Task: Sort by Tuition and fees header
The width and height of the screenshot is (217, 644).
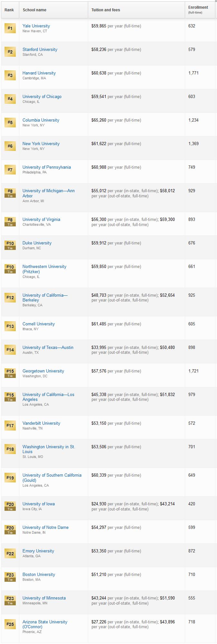Action: click(x=106, y=10)
